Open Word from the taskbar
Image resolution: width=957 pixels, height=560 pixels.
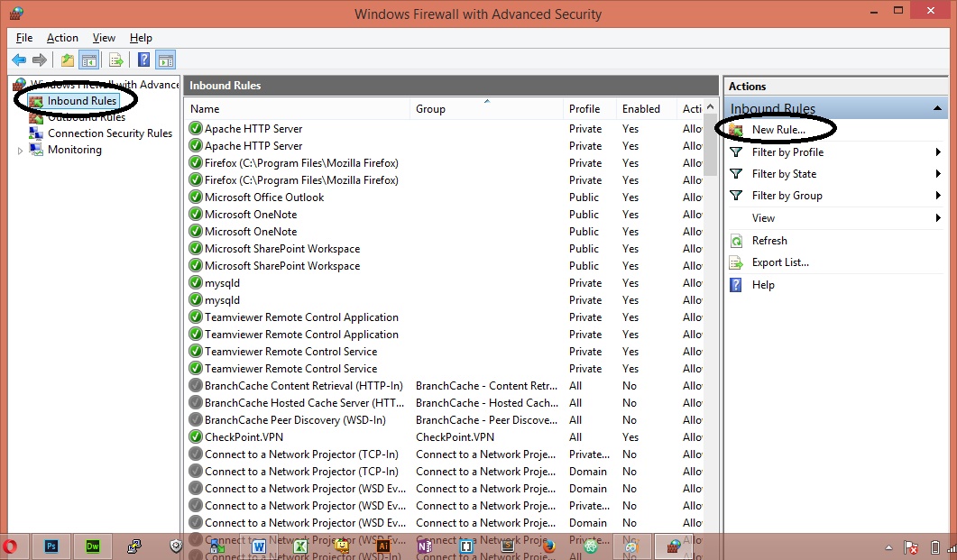(258, 546)
